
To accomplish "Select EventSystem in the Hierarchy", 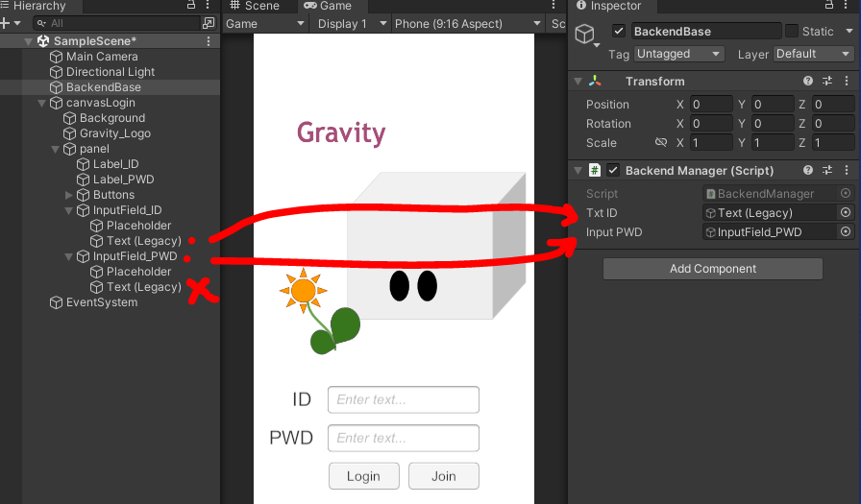I will 102,302.
